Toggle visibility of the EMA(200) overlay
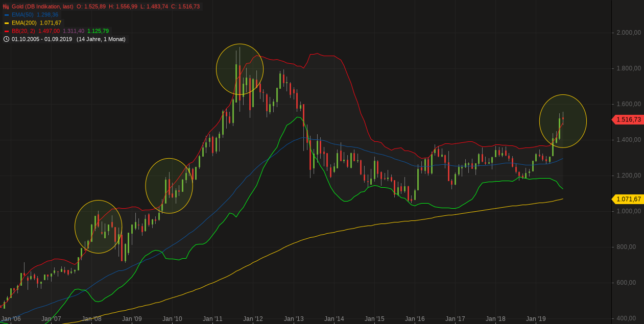Viewport: 644px width, 324px height. click(24, 23)
